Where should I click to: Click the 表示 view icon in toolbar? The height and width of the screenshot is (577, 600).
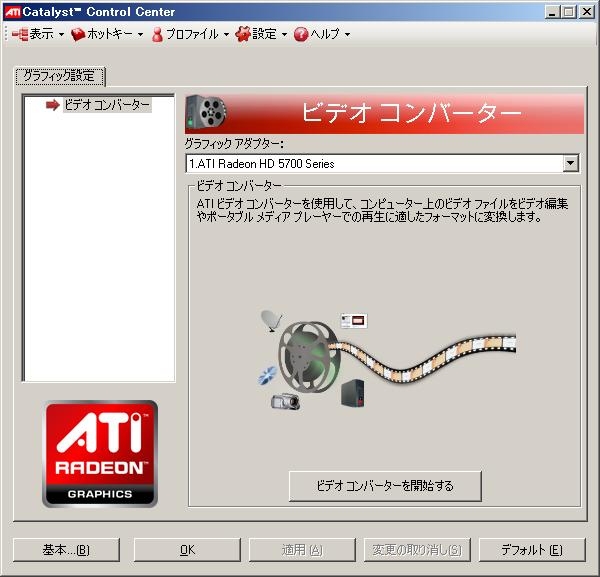[20, 34]
